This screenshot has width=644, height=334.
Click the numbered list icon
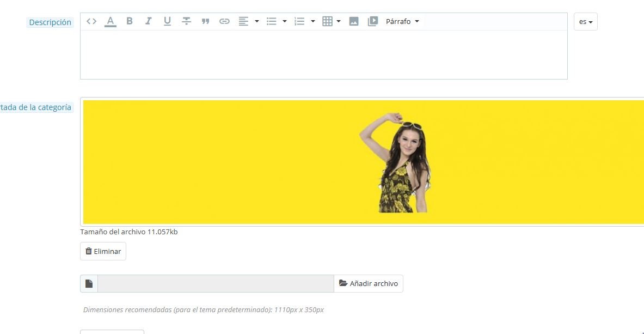coord(299,21)
